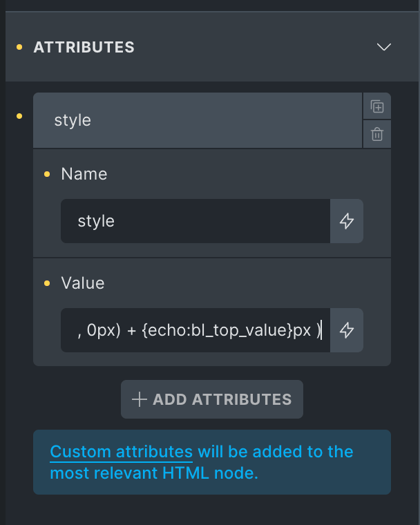The image size is (420, 525).
Task: Delete the style attribute using the trash icon
Action: [x=377, y=135]
